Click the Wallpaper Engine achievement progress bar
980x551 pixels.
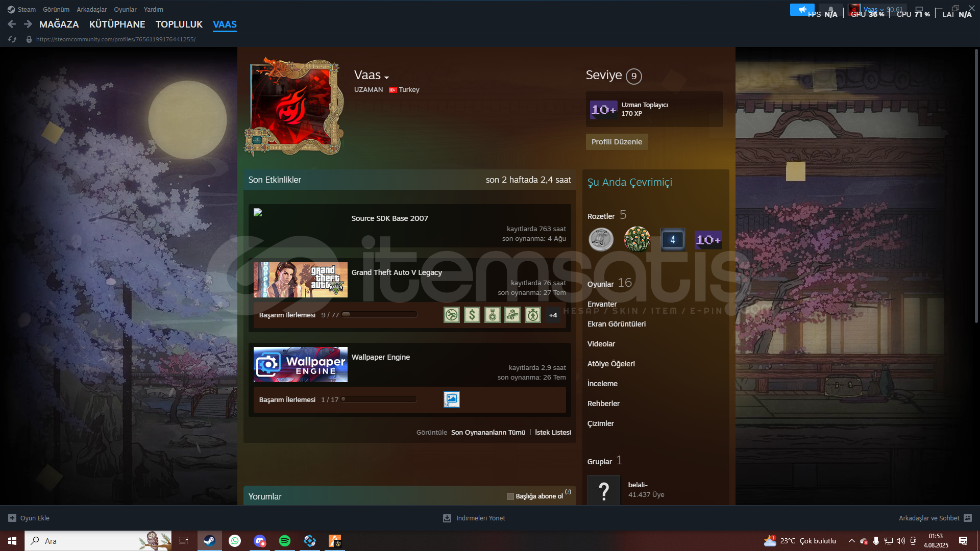tap(379, 399)
